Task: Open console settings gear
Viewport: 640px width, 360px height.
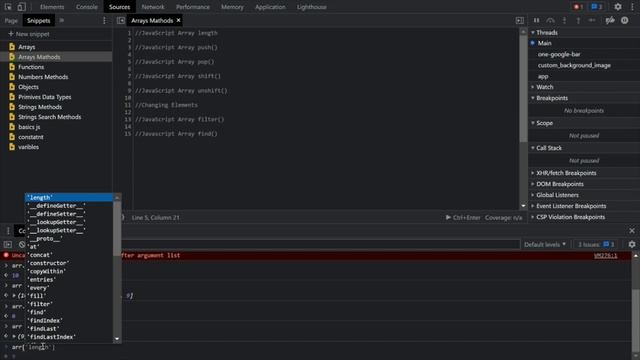Action: [632, 244]
